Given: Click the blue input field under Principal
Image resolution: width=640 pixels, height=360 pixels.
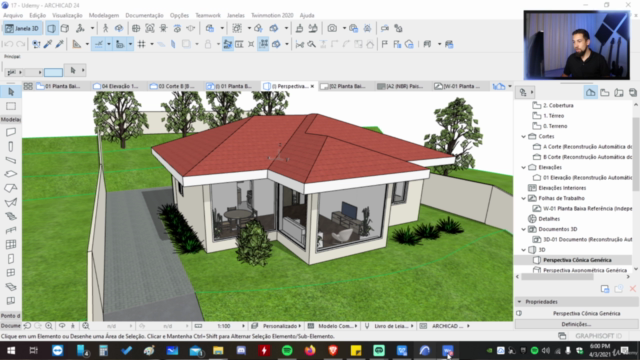Looking at the screenshot, I should click(x=53, y=72).
